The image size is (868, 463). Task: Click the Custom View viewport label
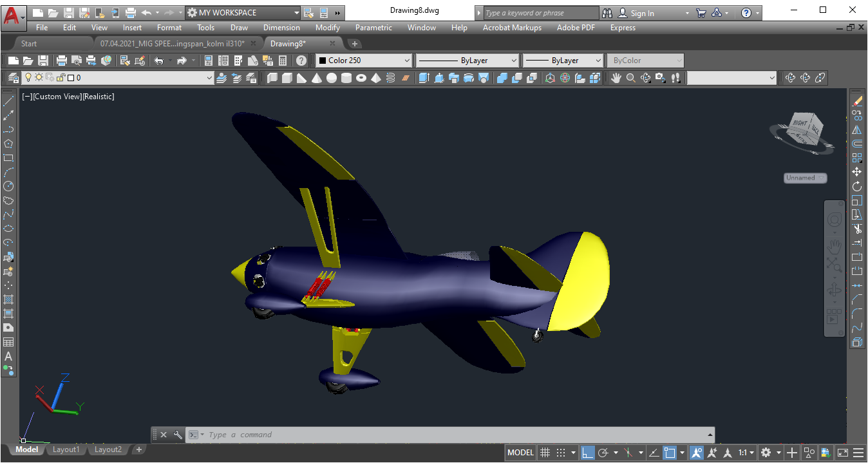coord(57,97)
